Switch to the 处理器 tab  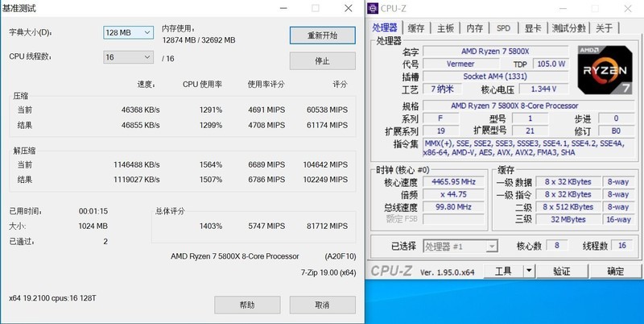(385, 27)
